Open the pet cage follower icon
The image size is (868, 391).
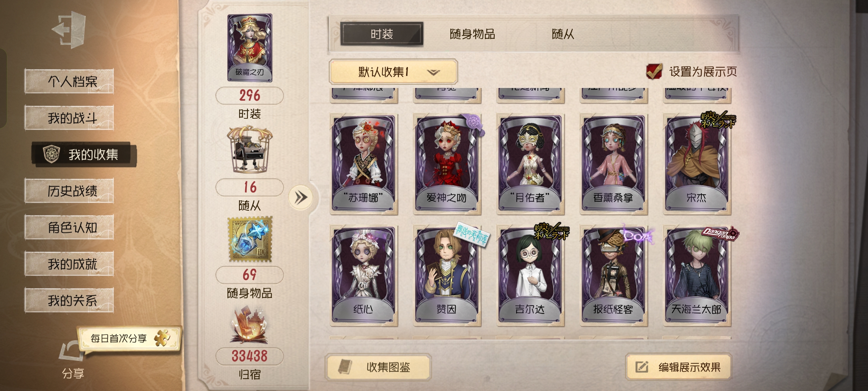(x=249, y=149)
